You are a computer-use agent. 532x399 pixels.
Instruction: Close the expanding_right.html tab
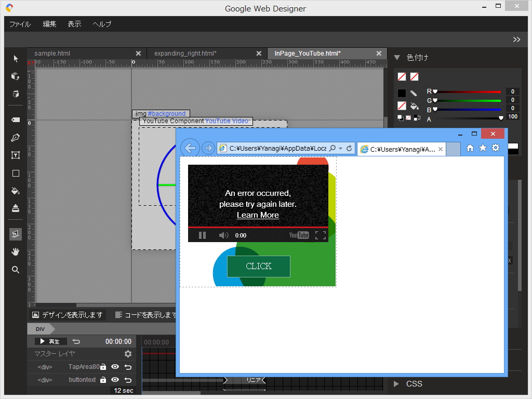pyautogui.click(x=259, y=54)
